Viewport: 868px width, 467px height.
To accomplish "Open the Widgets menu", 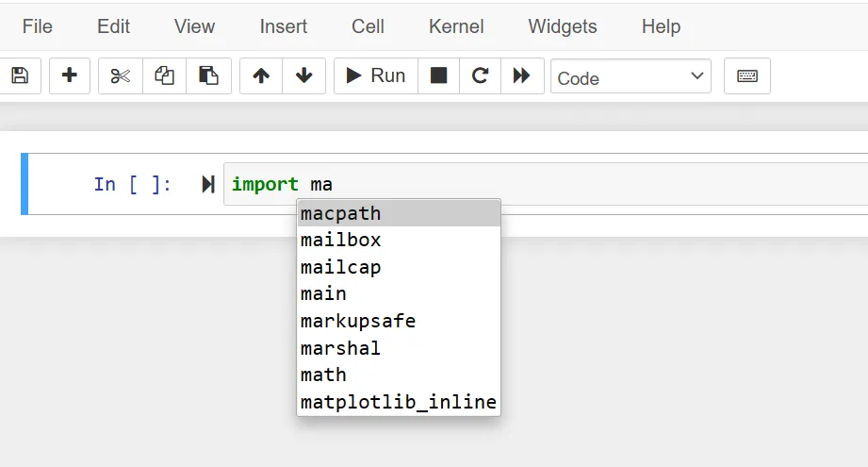I will [x=563, y=26].
